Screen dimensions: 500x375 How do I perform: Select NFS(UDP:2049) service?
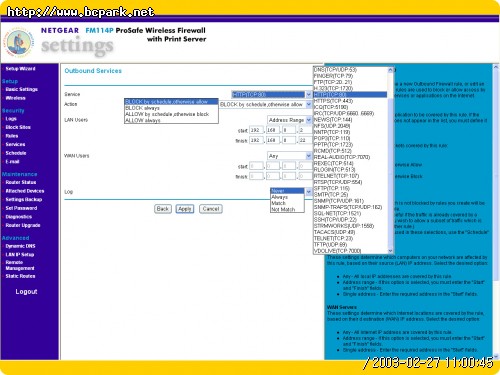coord(350,126)
